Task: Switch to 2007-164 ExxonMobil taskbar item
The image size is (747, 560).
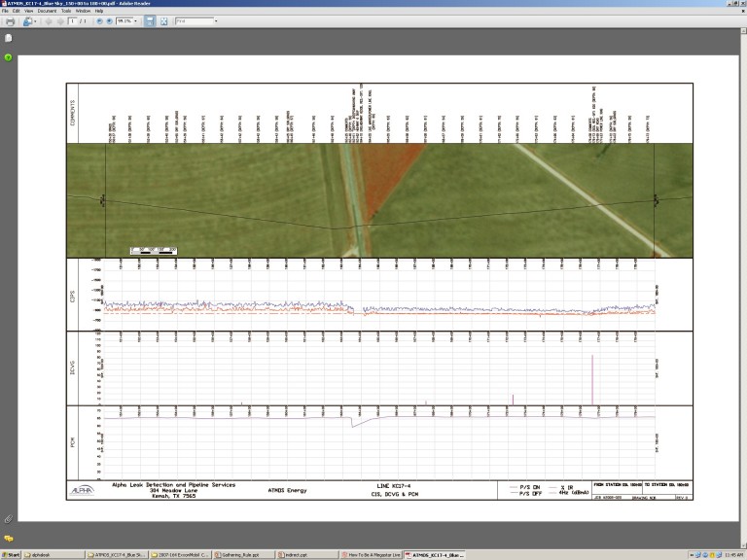Action: pyautogui.click(x=180, y=555)
